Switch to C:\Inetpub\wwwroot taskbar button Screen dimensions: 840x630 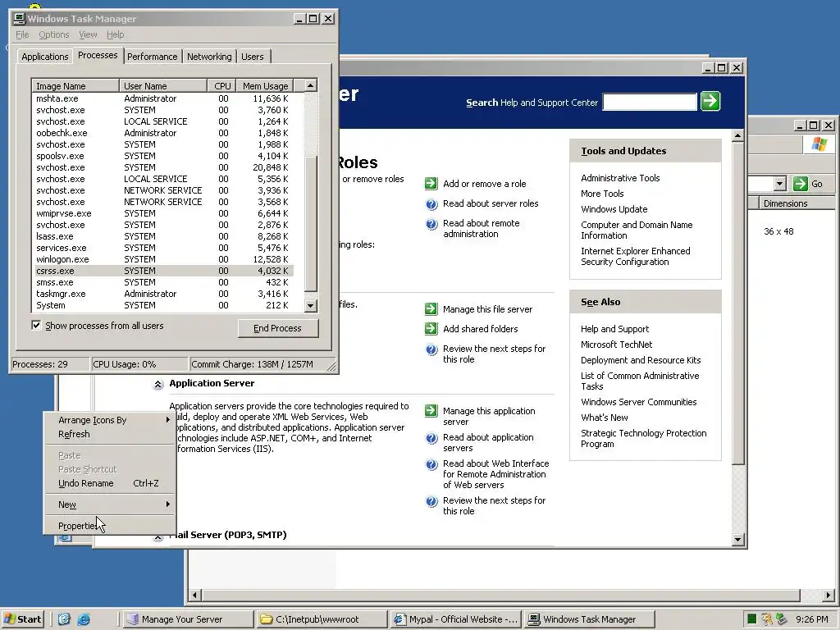coord(321,619)
